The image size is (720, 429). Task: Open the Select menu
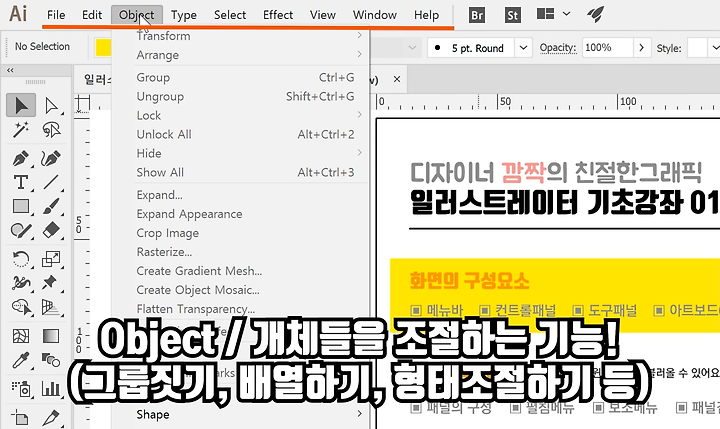click(x=230, y=15)
